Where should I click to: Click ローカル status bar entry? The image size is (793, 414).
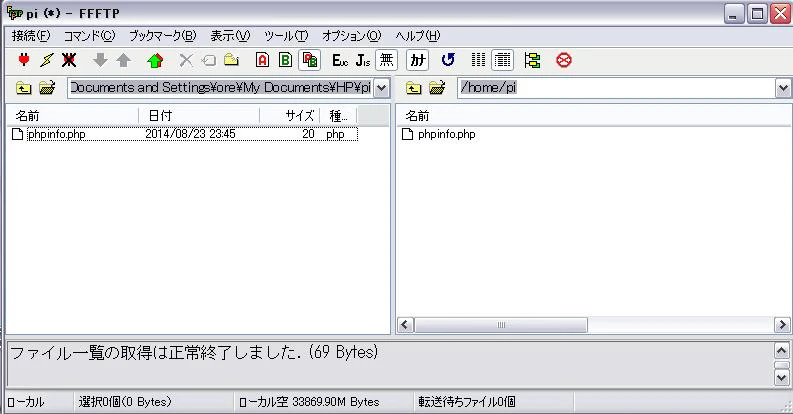click(x=25, y=402)
